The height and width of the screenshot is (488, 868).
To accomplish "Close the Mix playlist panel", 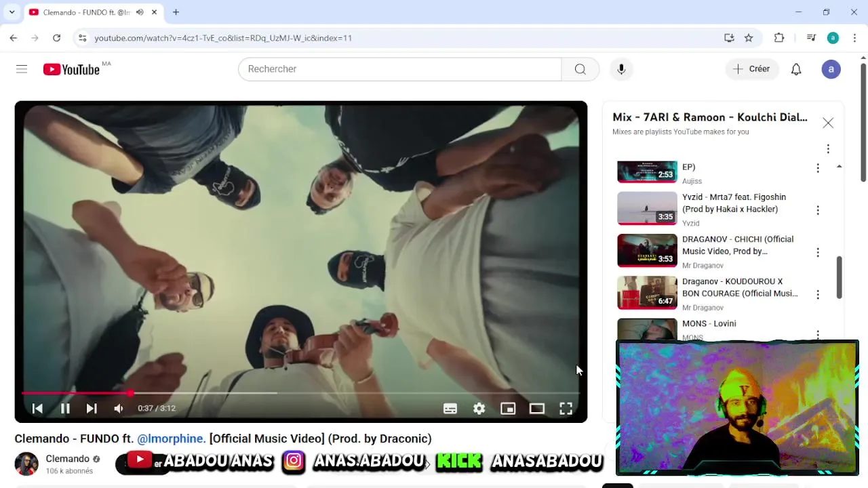I will click(x=828, y=123).
